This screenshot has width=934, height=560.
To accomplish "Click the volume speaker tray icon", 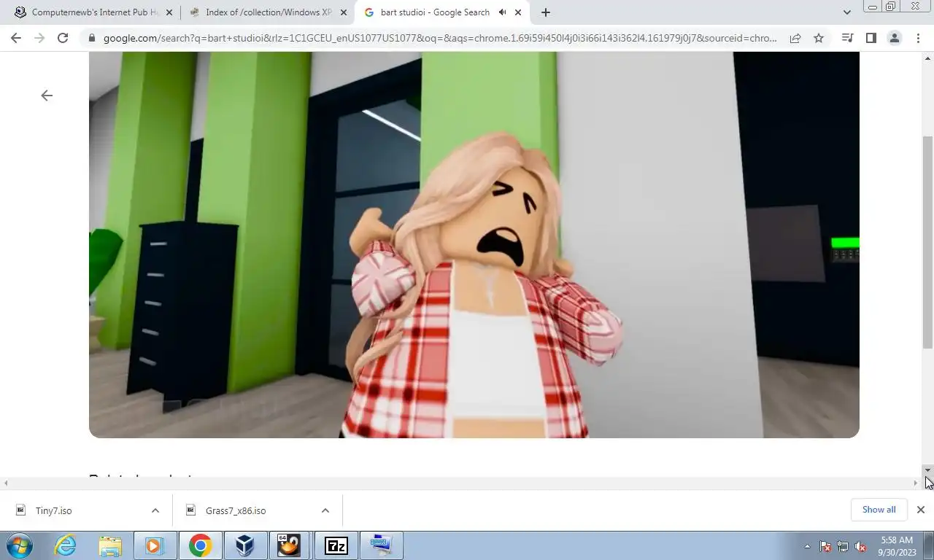I will [x=860, y=546].
